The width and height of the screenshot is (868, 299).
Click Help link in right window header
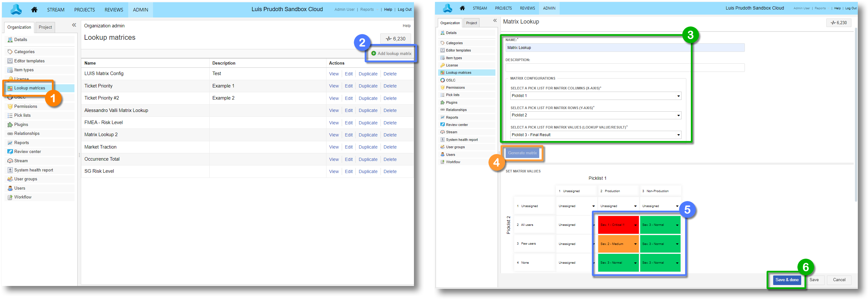click(x=837, y=8)
